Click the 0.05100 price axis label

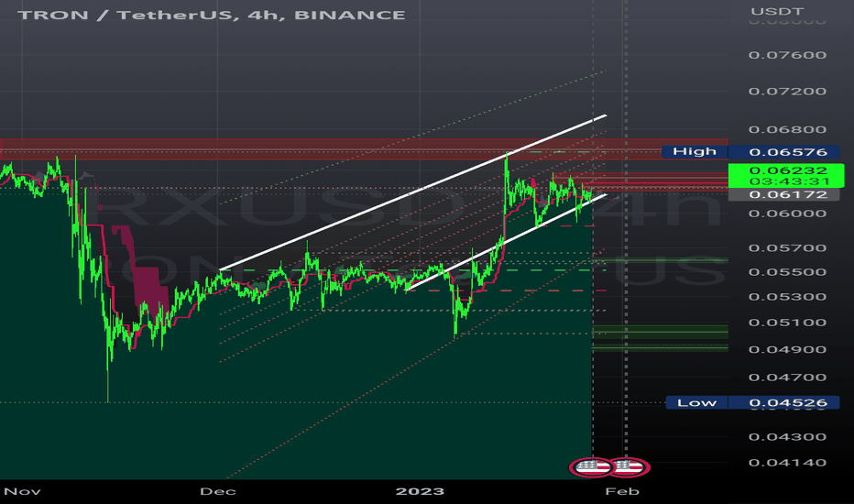point(787,323)
